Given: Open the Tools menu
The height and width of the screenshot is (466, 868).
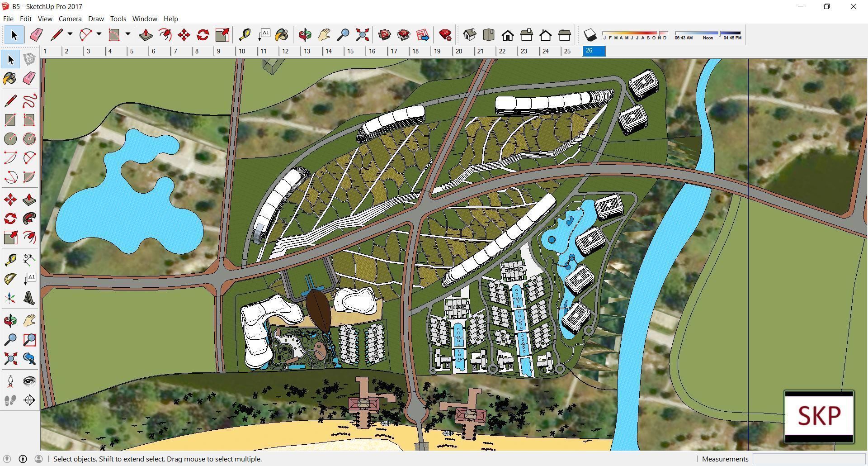Looking at the screenshot, I should [x=118, y=19].
